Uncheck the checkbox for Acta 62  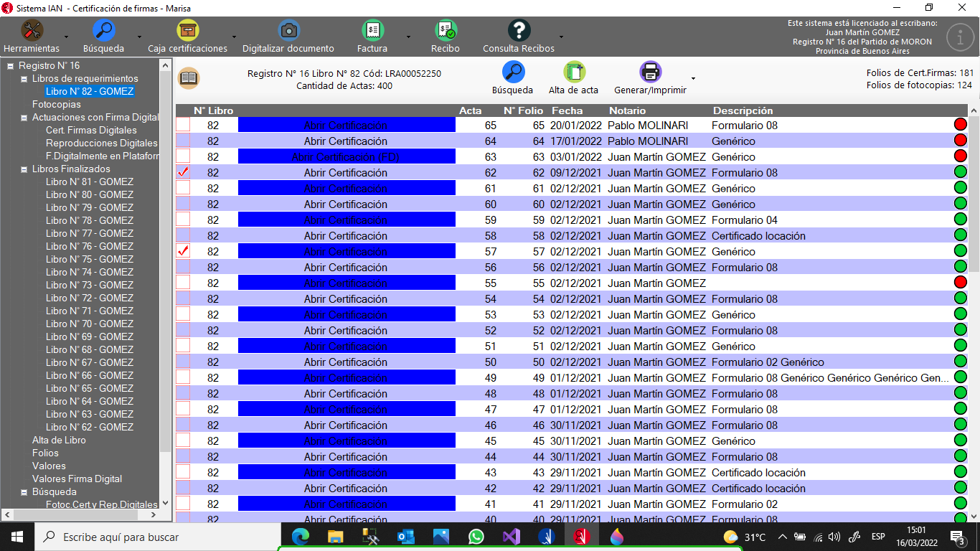tap(183, 173)
